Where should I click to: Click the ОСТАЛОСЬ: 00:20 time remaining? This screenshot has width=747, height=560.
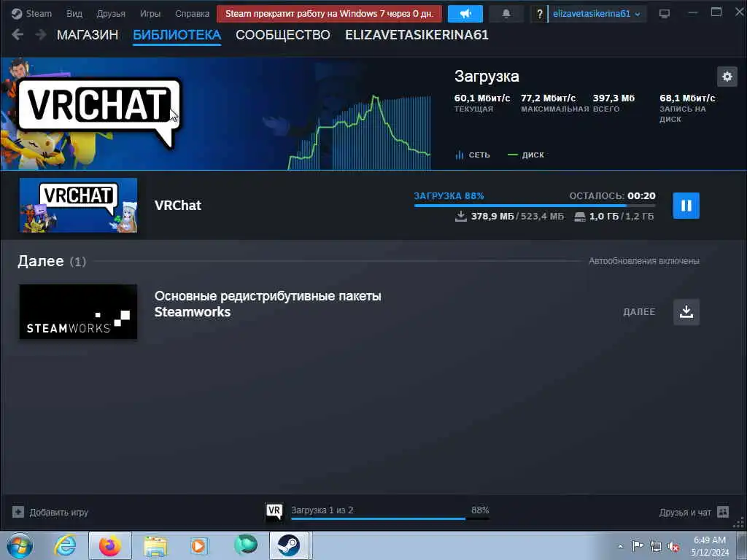point(612,195)
